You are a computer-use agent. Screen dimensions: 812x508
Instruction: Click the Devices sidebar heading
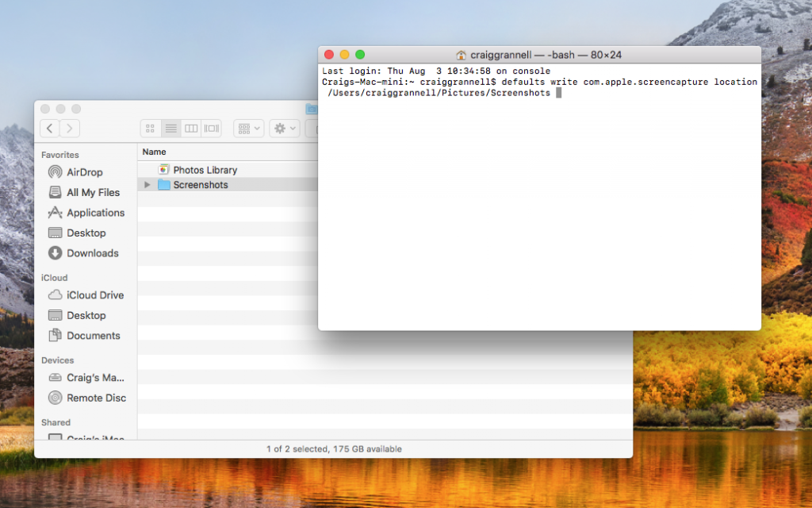click(57, 360)
